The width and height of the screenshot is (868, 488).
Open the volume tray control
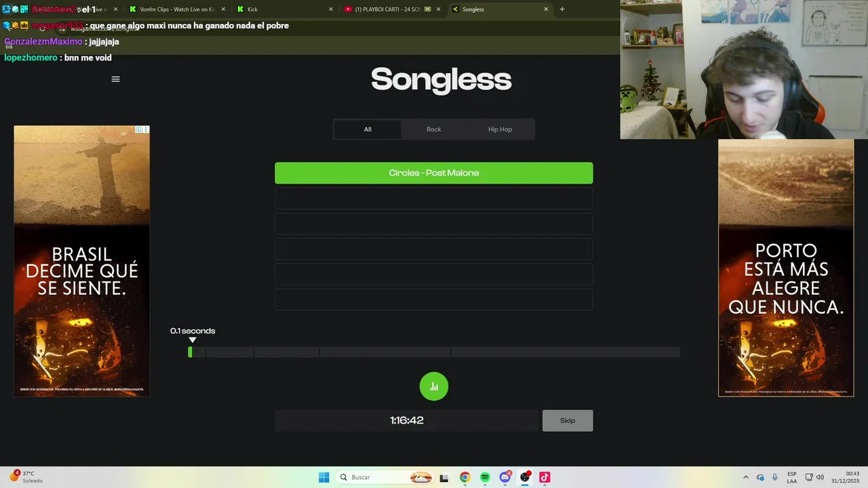click(820, 477)
